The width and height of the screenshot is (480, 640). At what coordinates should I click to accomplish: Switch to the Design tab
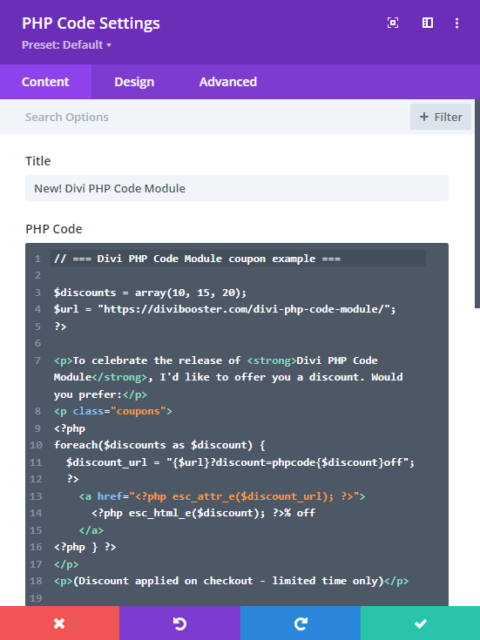[134, 82]
